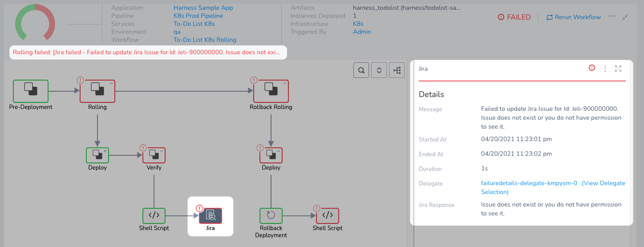Click the error badge on rollback Deploy node
The width and height of the screenshot is (644, 247).
(x=260, y=147)
